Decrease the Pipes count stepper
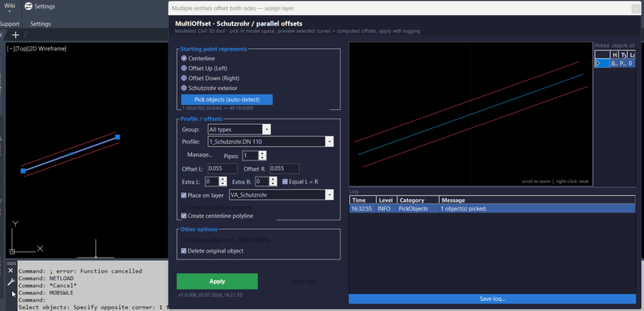Viewport: 644px width, 311px height. (262, 158)
